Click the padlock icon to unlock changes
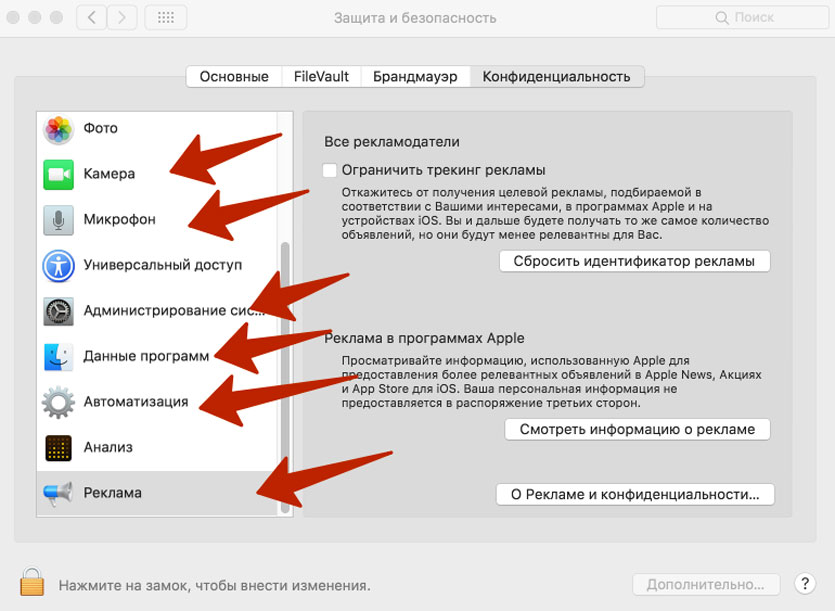Image resolution: width=835 pixels, height=611 pixels. point(32,581)
